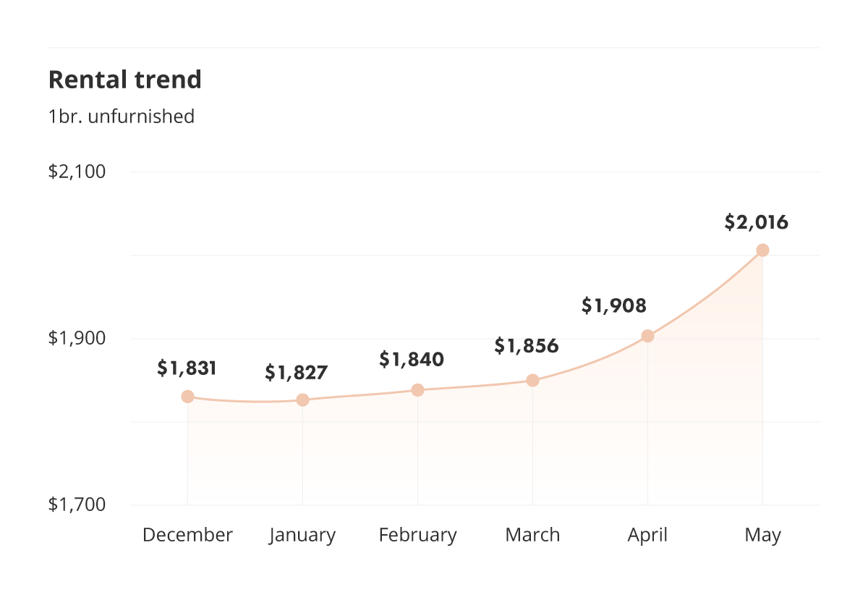The height and width of the screenshot is (608, 868).
Task: Select the February month label on the axis
Action: tap(418, 535)
